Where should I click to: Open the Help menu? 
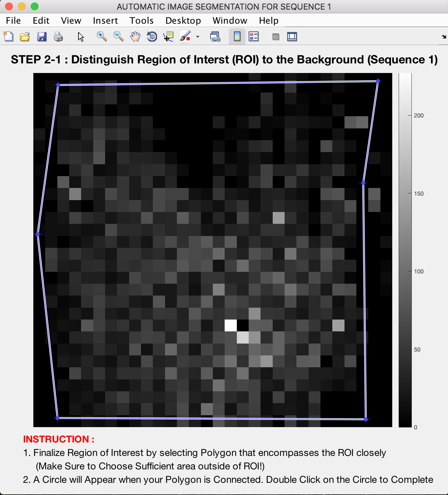point(269,20)
